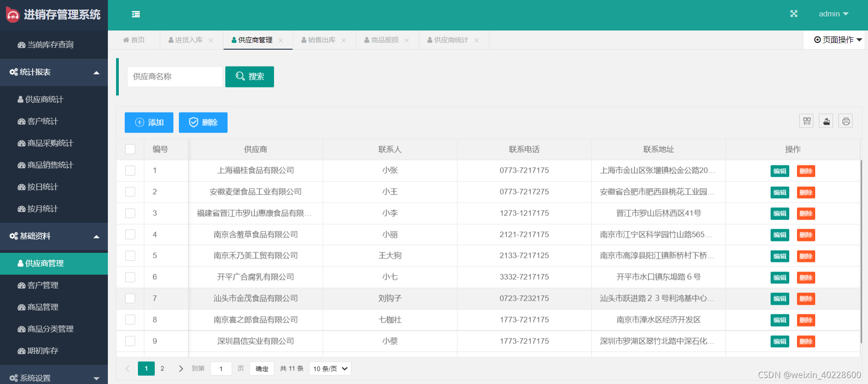
Task: Collapse the 基础资料 menu group
Action: (x=54, y=236)
